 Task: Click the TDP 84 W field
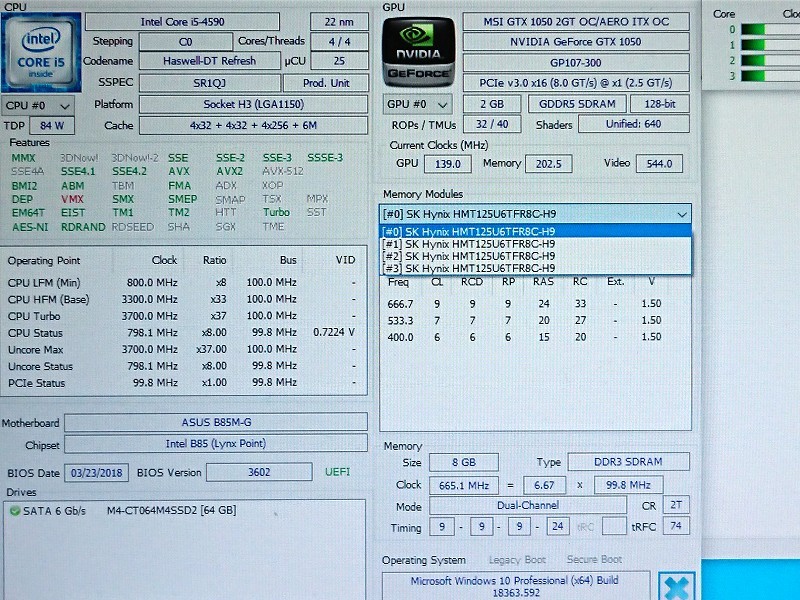(52, 126)
